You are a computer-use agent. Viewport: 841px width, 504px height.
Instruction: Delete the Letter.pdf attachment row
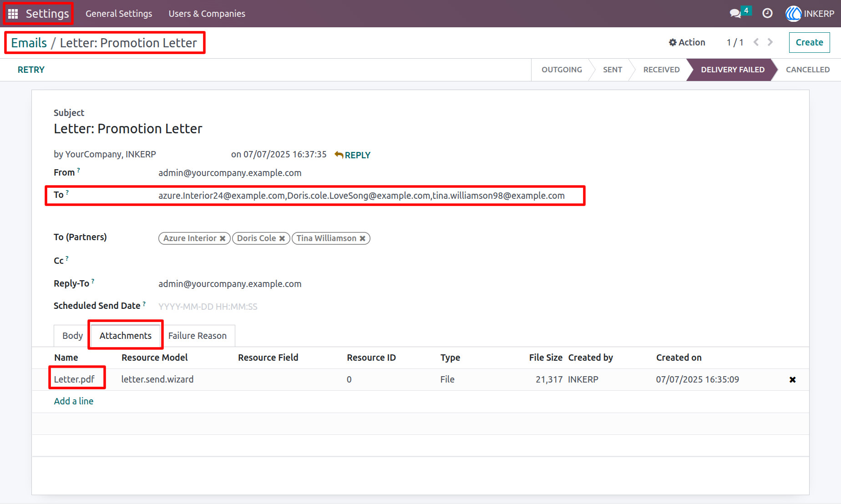pyautogui.click(x=792, y=380)
